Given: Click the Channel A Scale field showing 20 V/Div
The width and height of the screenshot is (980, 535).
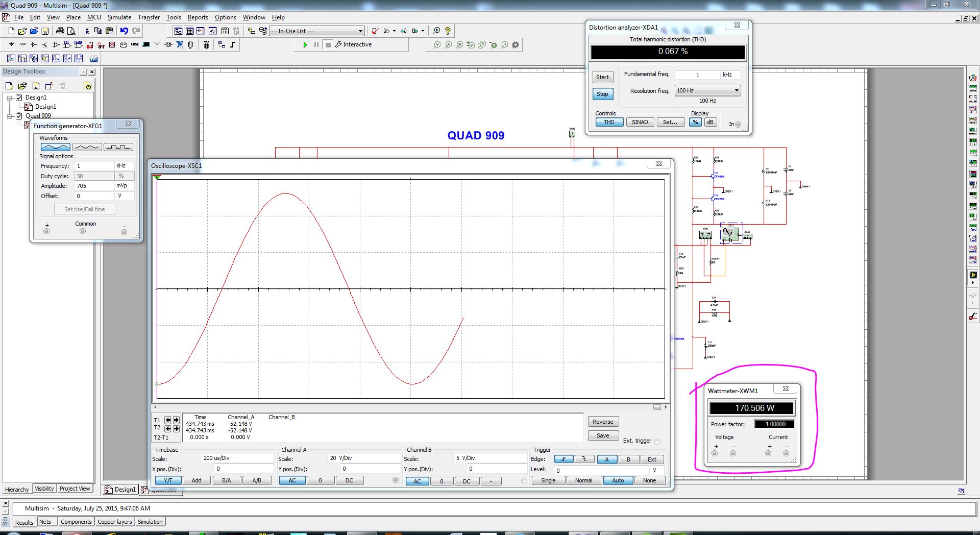Looking at the screenshot, I should [363, 458].
